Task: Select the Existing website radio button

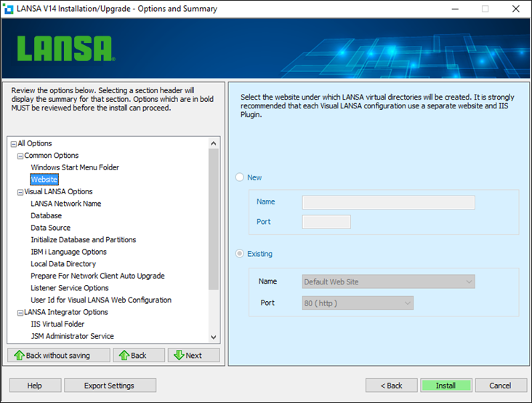Action: 240,254
